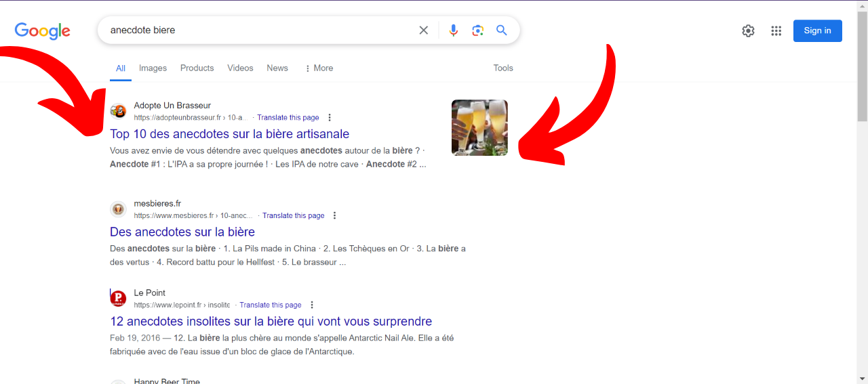The image size is (868, 384).
Task: Click the Google logo
Action: (x=42, y=30)
